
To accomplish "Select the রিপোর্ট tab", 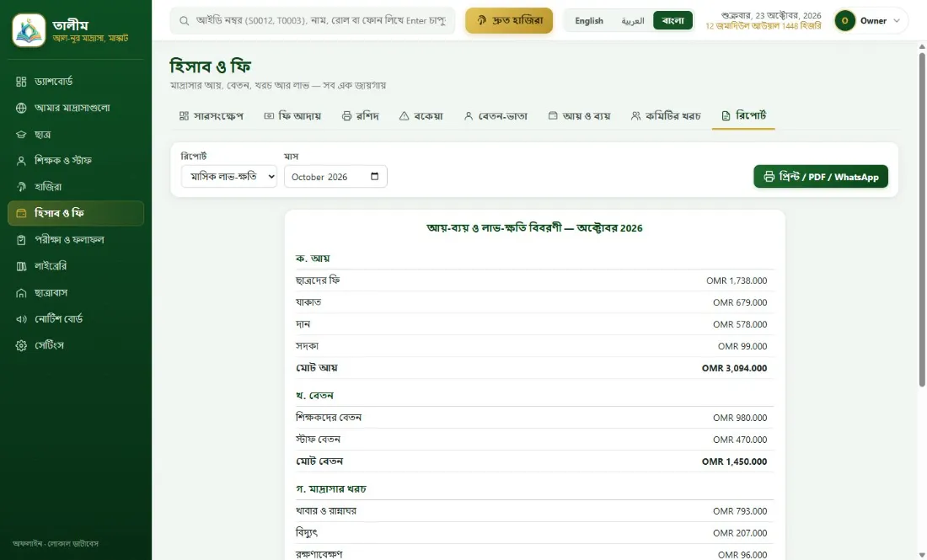I will (x=744, y=115).
